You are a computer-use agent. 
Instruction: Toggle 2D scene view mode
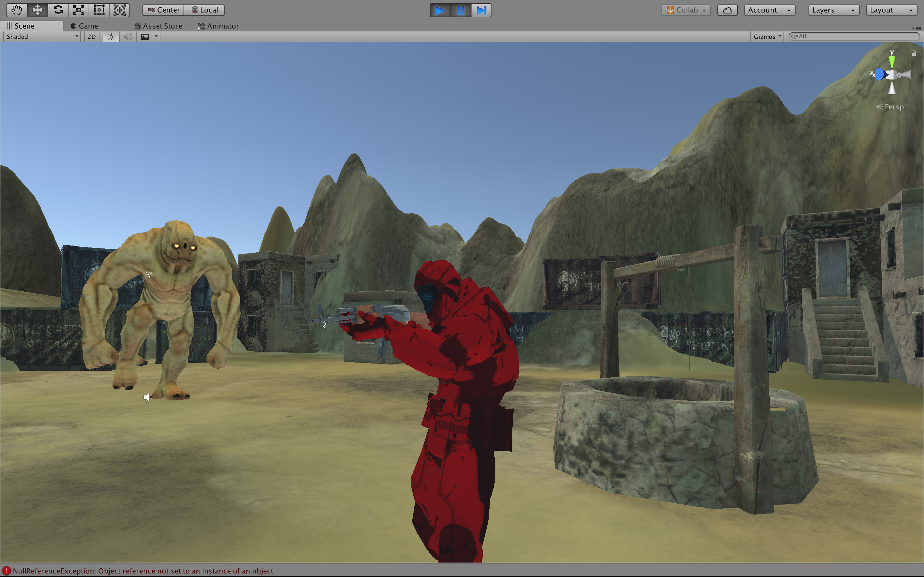point(92,37)
